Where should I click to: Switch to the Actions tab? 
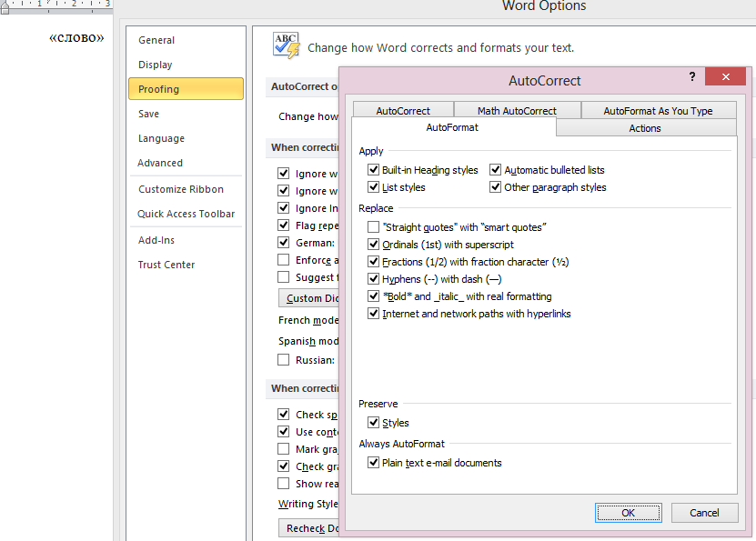(645, 128)
